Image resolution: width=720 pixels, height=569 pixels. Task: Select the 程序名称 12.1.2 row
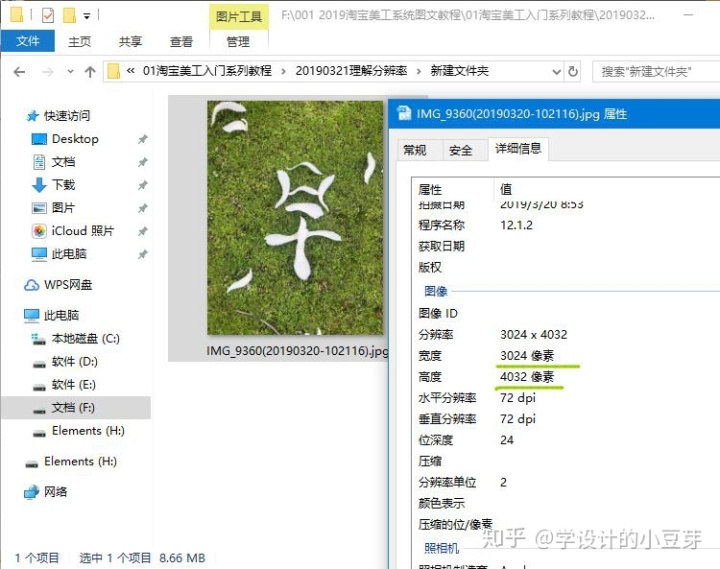(x=568, y=225)
